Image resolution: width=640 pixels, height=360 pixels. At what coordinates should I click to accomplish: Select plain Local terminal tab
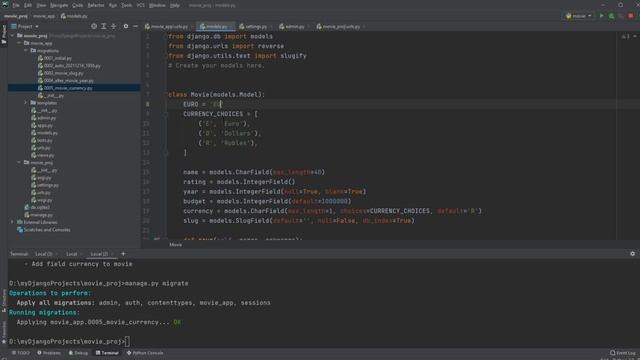click(71, 254)
